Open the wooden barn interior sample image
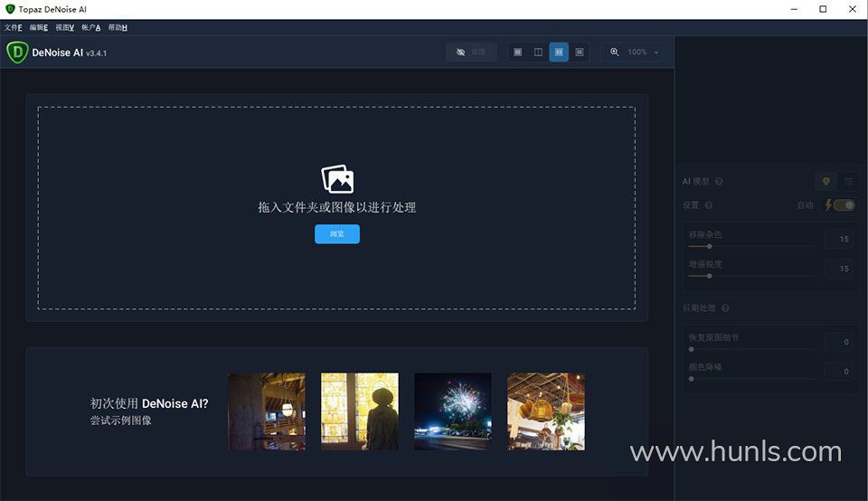The width and height of the screenshot is (868, 501). (267, 411)
